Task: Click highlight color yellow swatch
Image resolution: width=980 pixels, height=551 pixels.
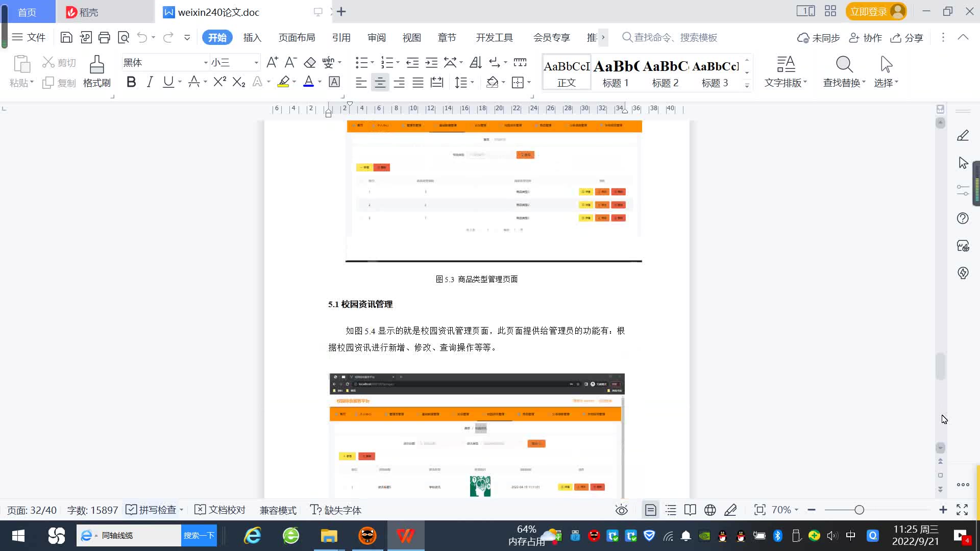Action: (x=283, y=82)
